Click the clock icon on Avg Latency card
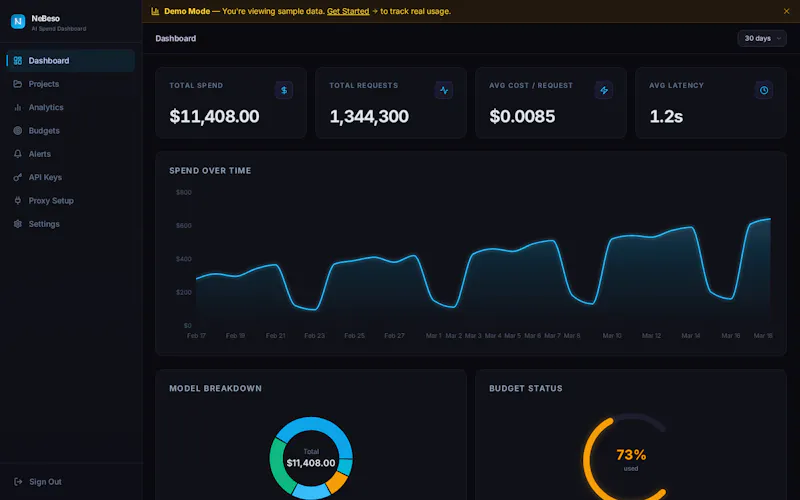This screenshot has height=500, width=800. point(764,90)
